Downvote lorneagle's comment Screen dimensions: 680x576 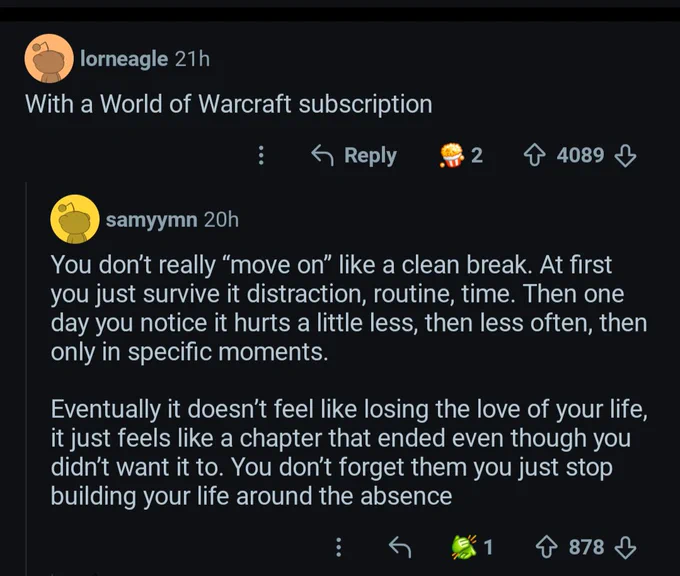[x=625, y=156]
